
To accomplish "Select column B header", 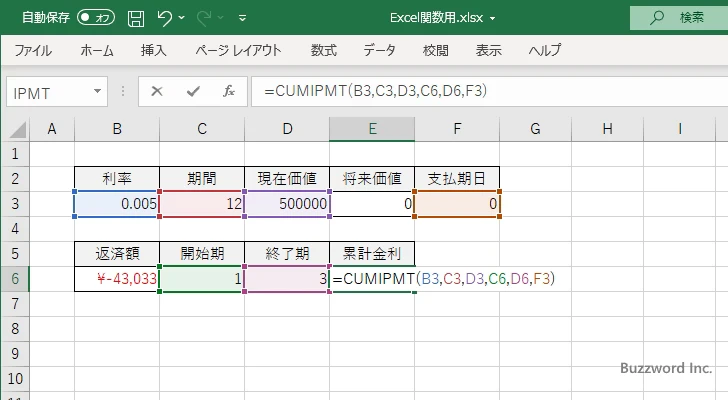I will tap(117, 129).
